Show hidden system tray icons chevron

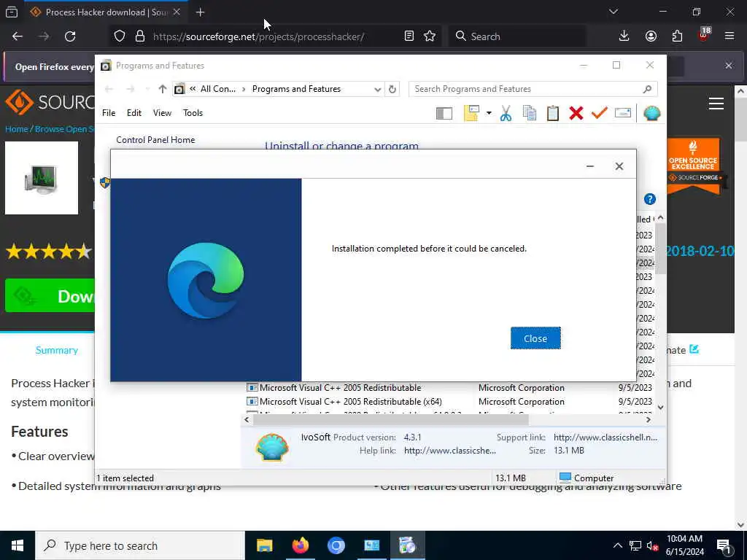(x=617, y=545)
